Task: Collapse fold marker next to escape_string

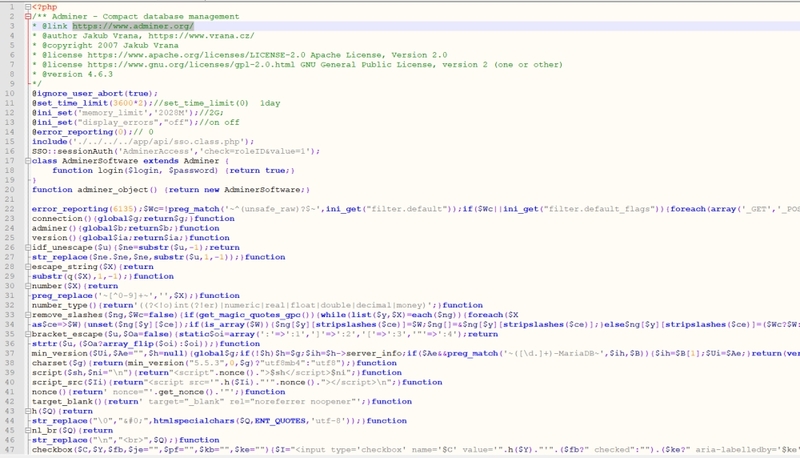Action: 28,267
